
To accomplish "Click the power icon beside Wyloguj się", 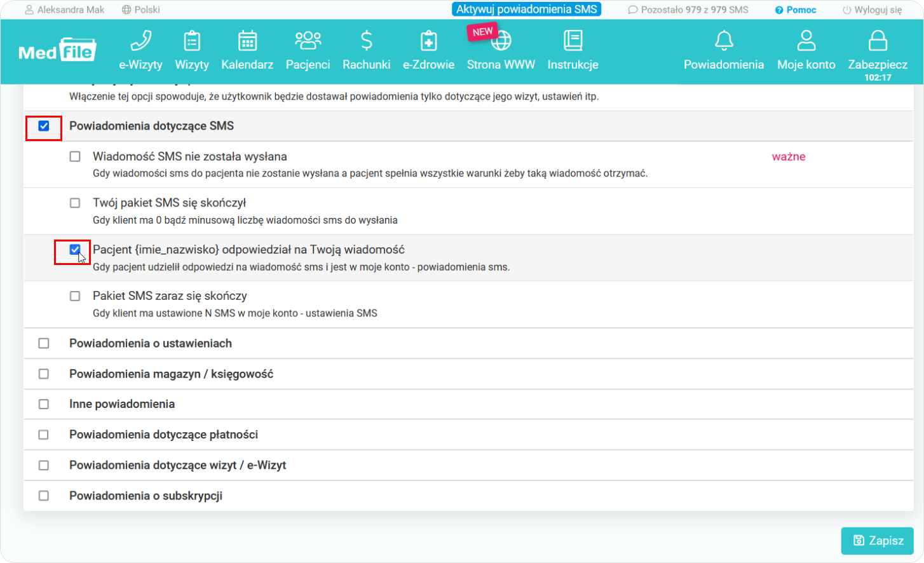I will click(846, 10).
